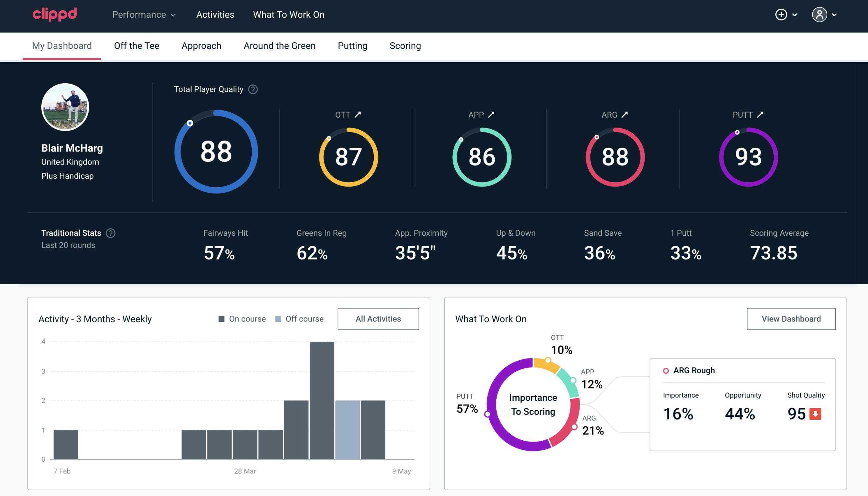Select the Putting tab
868x496 pixels.
pos(352,46)
